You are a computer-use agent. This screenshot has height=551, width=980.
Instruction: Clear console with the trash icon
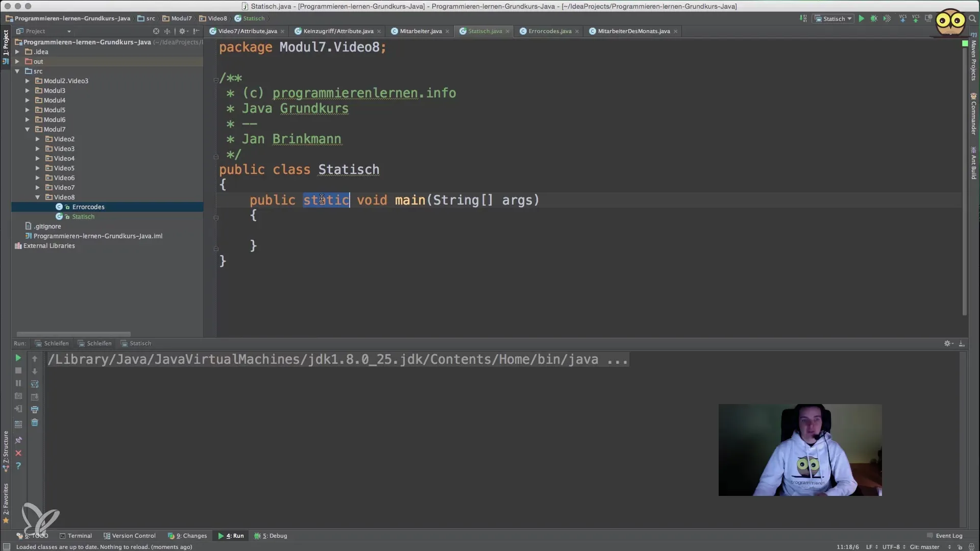35,422
